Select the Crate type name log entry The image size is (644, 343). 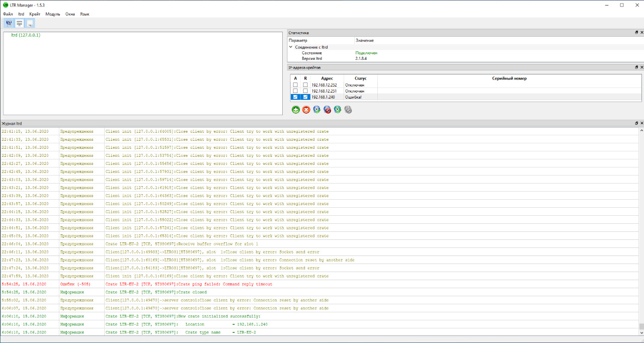click(319, 332)
